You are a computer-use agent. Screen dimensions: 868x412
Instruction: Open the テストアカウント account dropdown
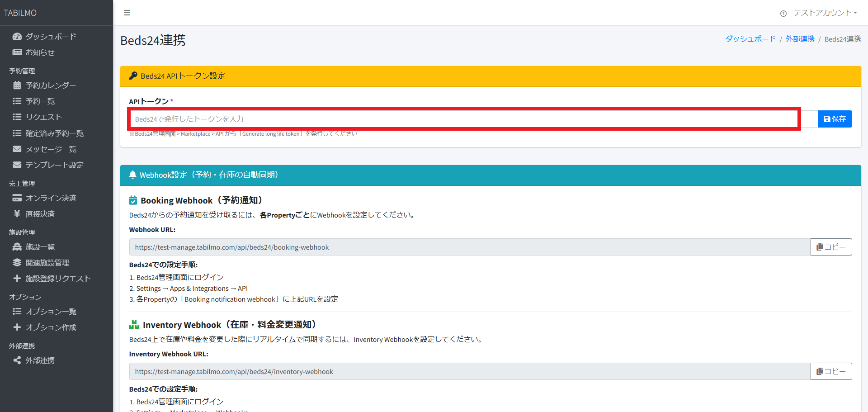tap(825, 13)
